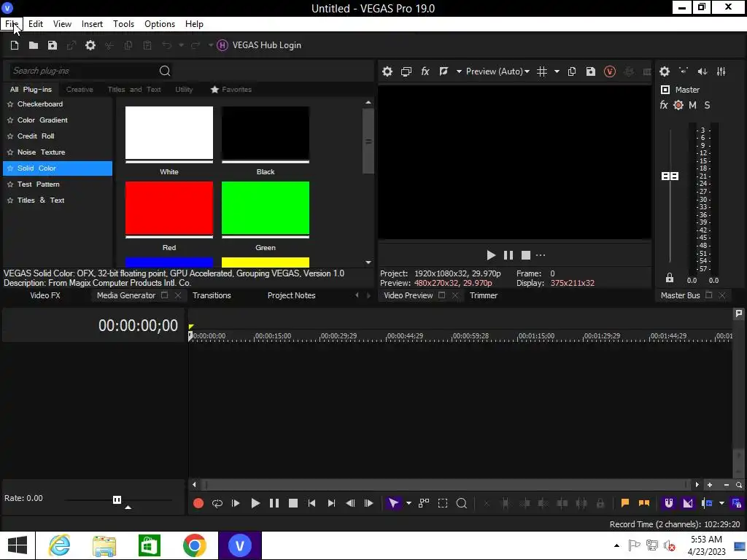Toggle lock envelopes to events icon
747x560 pixels.
coord(737,503)
